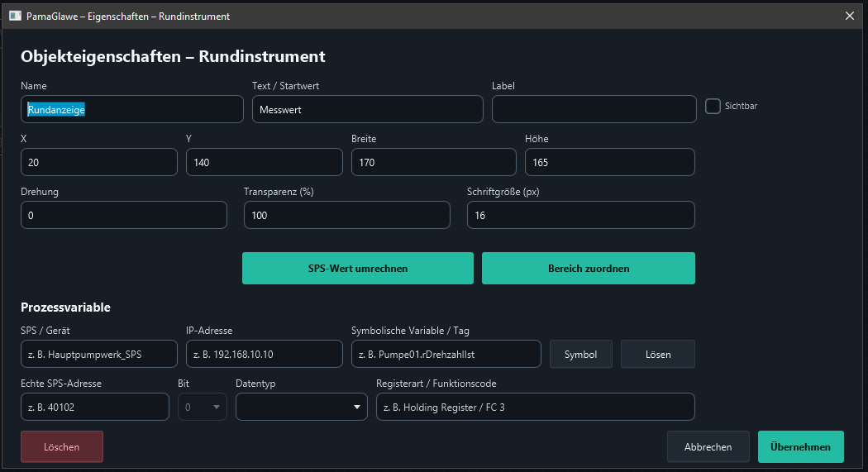
Task: Click the Symbolische Variable / Tag field
Action: click(446, 354)
